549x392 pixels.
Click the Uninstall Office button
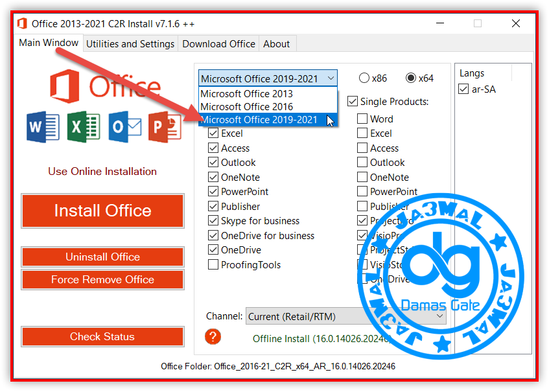(x=102, y=257)
